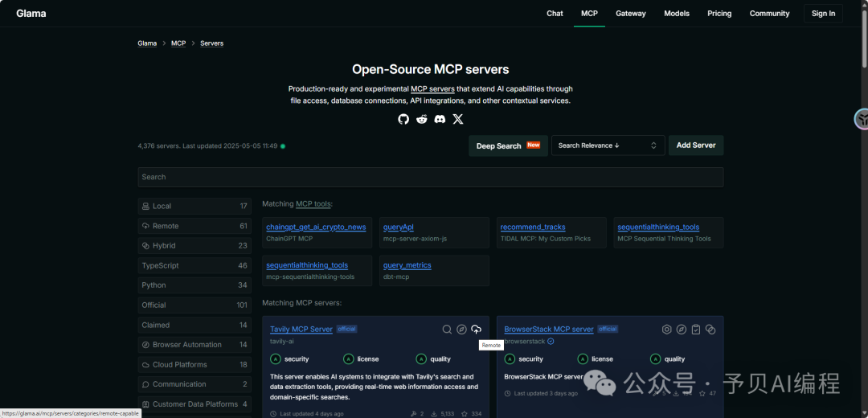Click BrowserStack quality grade A badge
The width and height of the screenshot is (868, 418).
656,359
